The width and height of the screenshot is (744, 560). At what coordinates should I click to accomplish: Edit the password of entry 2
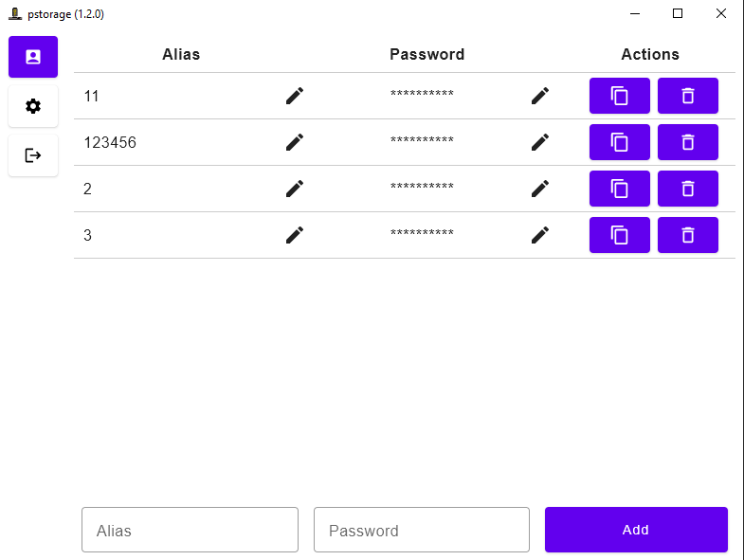(x=540, y=189)
